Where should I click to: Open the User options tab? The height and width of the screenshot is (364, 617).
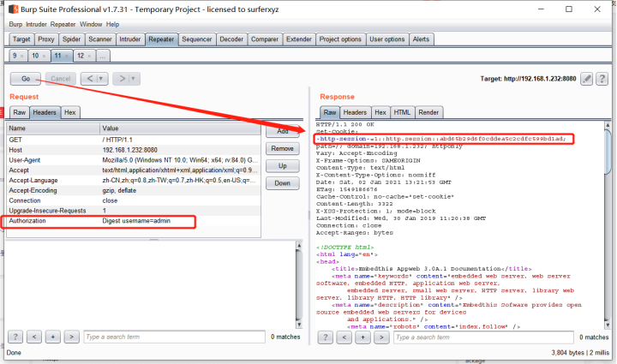click(387, 39)
